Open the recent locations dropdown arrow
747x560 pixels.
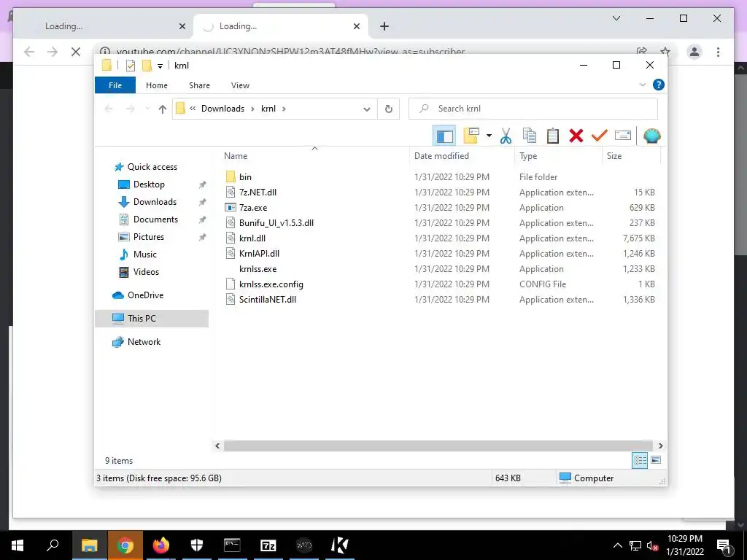click(147, 109)
